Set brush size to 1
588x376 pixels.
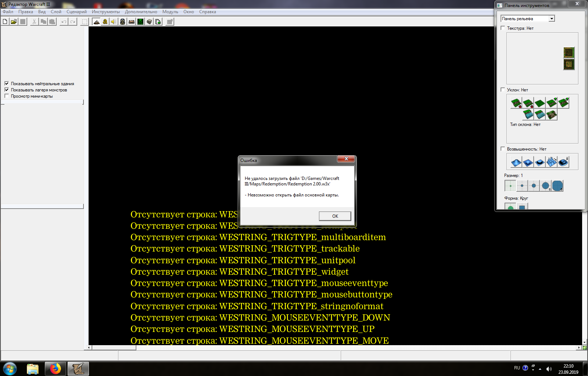510,186
